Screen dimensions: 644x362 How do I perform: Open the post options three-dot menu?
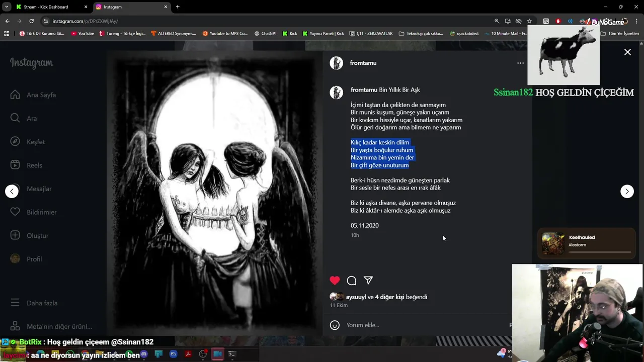(520, 63)
